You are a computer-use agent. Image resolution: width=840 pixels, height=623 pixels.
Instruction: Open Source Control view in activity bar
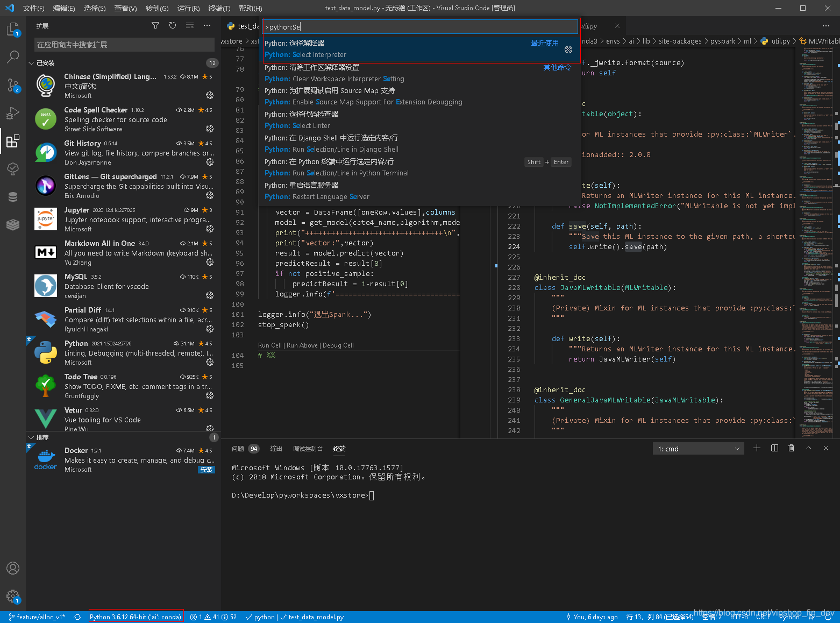click(13, 85)
